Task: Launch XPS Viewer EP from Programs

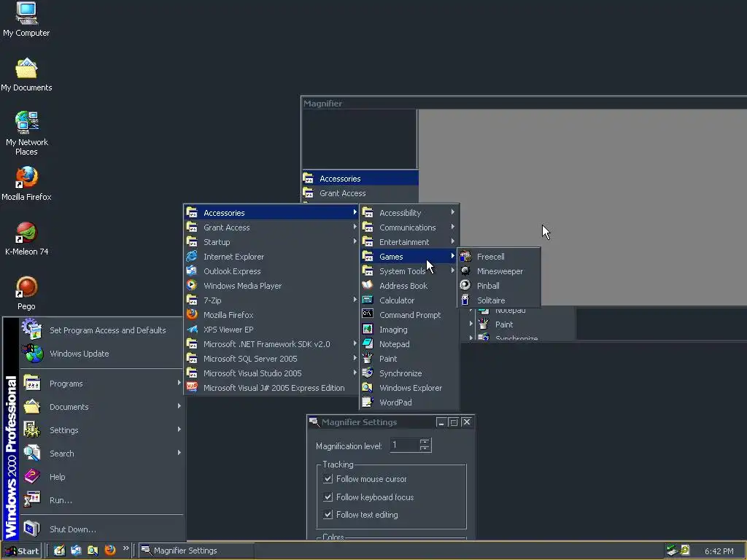Action: [271, 330]
